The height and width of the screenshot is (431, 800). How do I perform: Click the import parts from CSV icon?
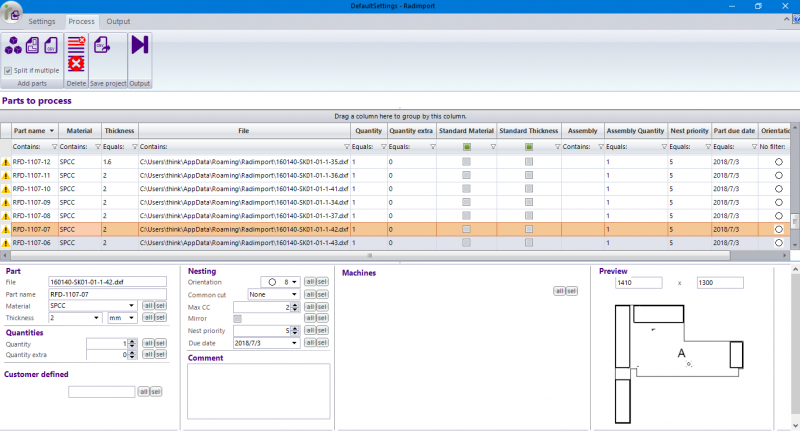click(49, 45)
